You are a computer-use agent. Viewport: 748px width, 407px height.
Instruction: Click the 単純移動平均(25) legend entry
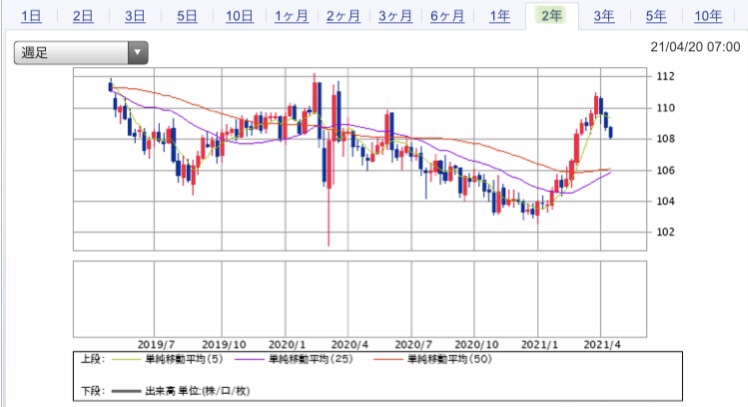tap(311, 359)
